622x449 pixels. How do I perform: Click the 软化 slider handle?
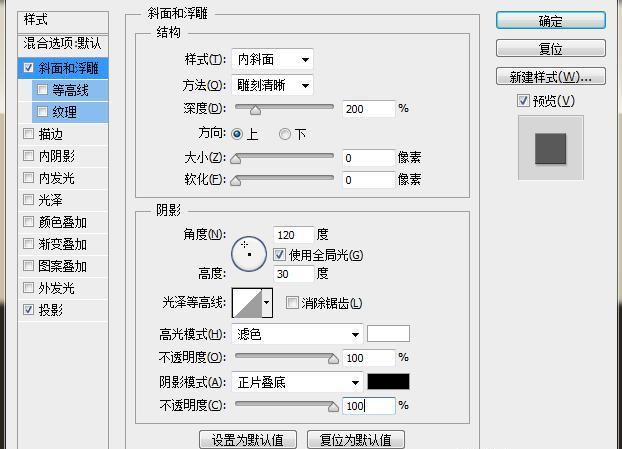coord(236,180)
